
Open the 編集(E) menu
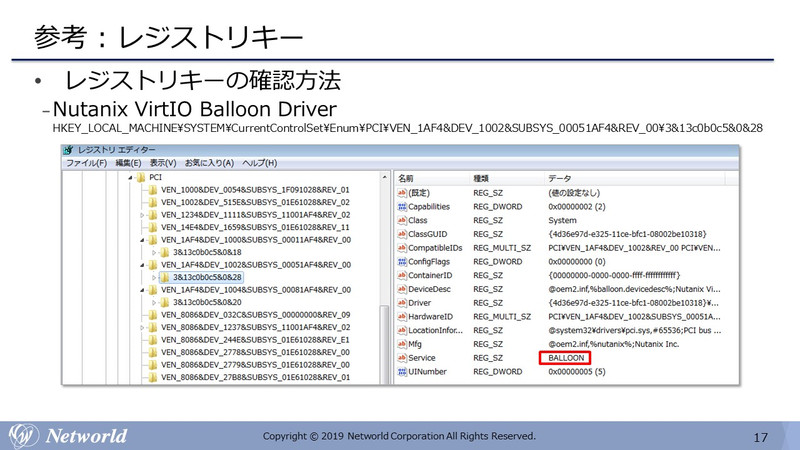128,163
